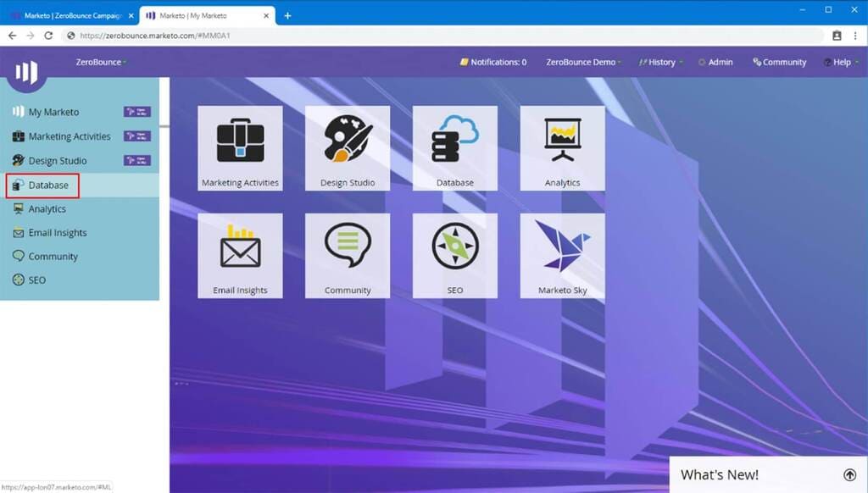Open the Community link in header
This screenshot has height=493, width=868.
tap(780, 62)
